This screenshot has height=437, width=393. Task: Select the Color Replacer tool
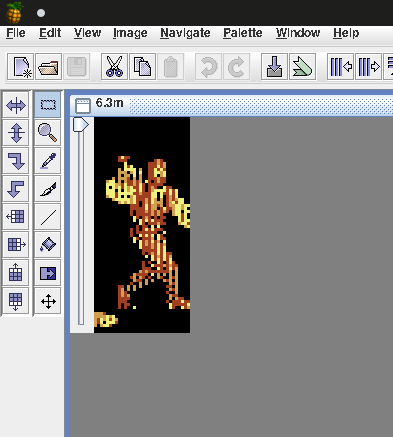(48, 273)
